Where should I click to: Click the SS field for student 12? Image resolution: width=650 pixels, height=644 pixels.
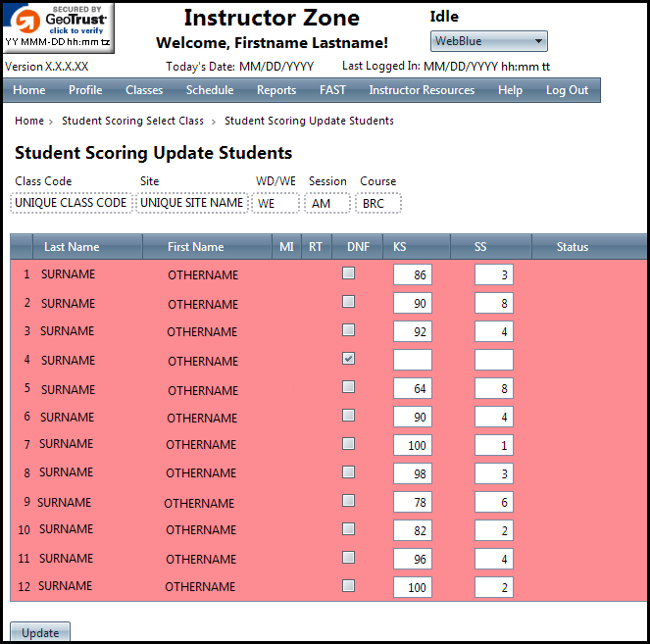click(x=494, y=587)
